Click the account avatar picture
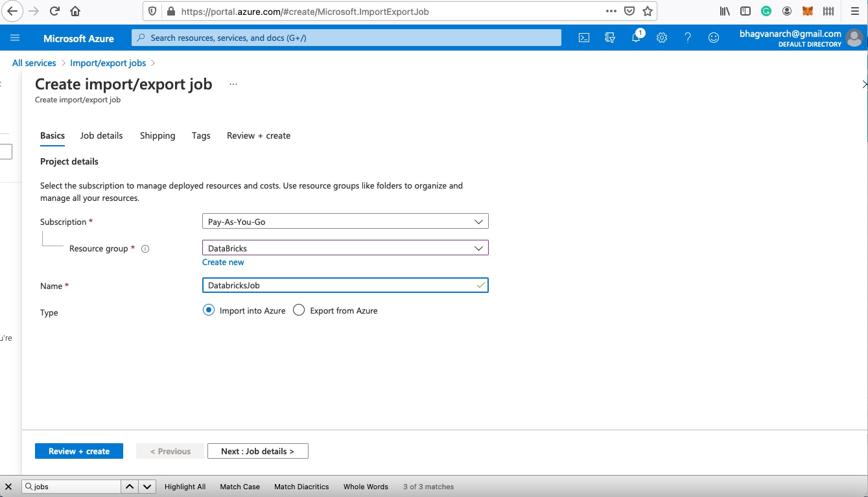 (854, 38)
